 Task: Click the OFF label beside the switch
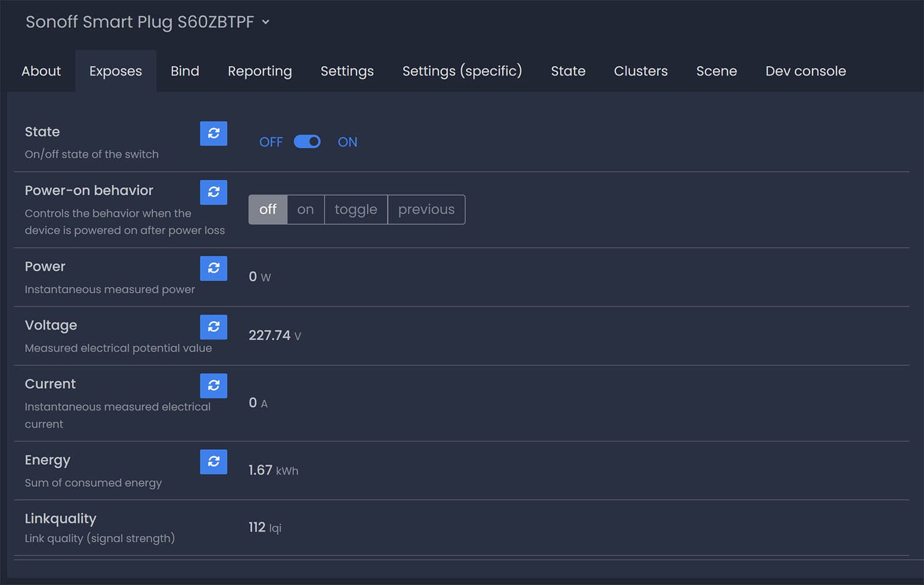[271, 142]
